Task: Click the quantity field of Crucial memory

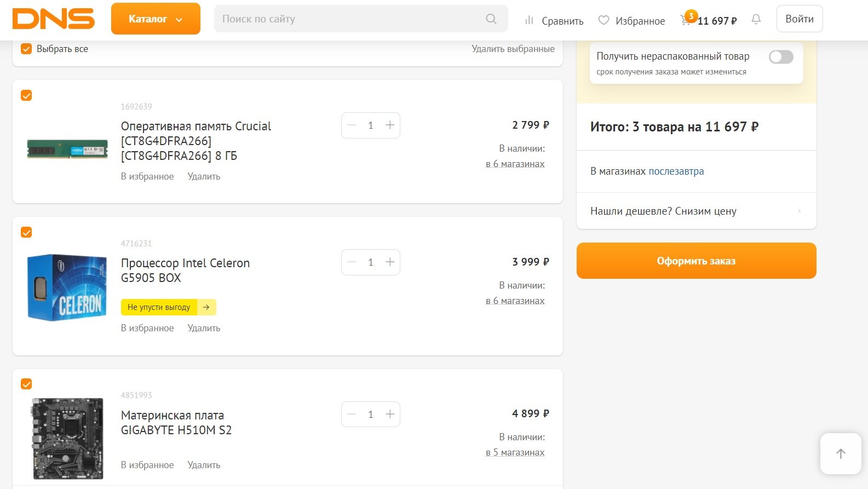Action: [371, 125]
